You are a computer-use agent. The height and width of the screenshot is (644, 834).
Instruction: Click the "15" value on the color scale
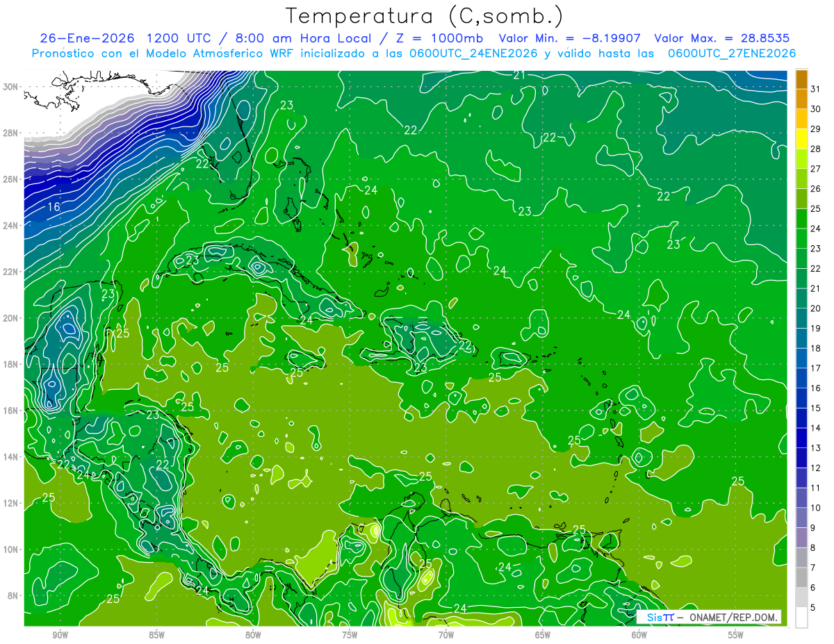(816, 408)
